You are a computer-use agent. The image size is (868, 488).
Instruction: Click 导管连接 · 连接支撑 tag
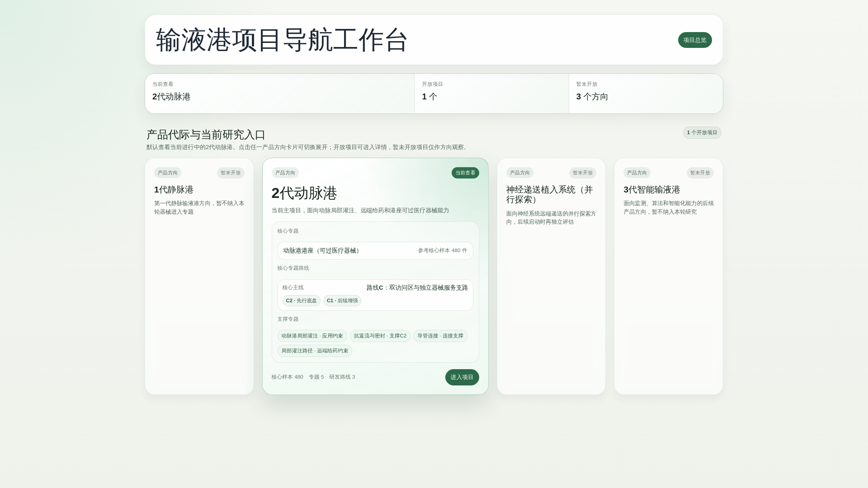pyautogui.click(x=440, y=336)
